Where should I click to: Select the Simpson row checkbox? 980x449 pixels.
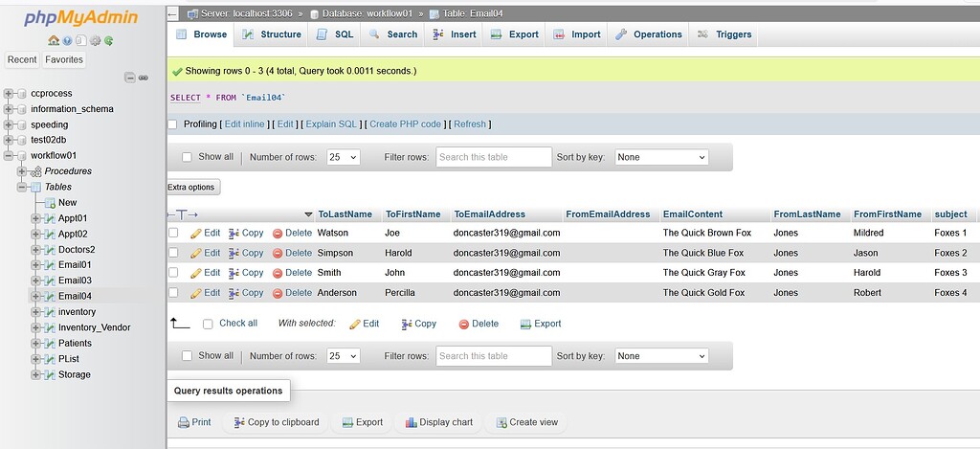173,253
